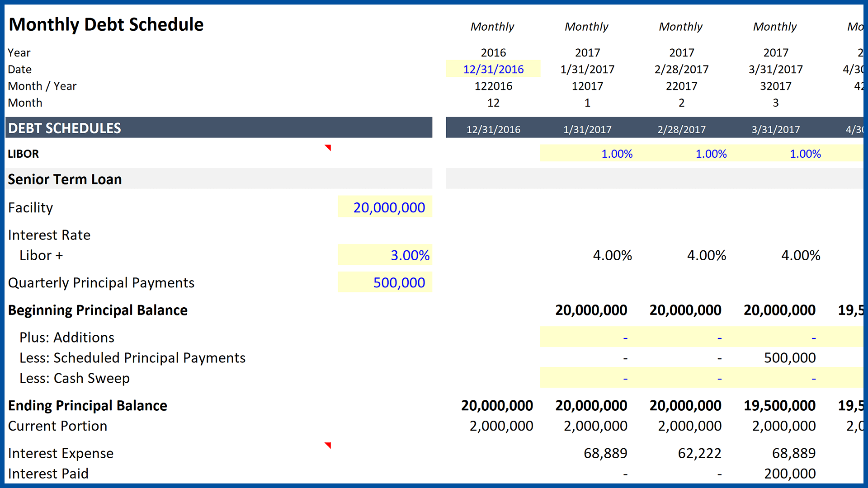Click the LIBOR 1.00% cell under 1/31/2017
This screenshot has width=868, height=488.
[616, 154]
